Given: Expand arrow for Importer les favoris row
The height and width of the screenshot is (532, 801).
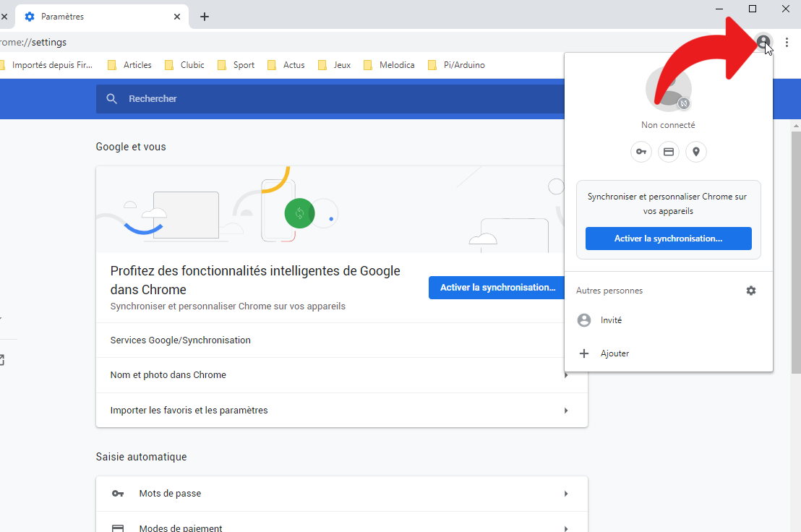Looking at the screenshot, I should (566, 411).
